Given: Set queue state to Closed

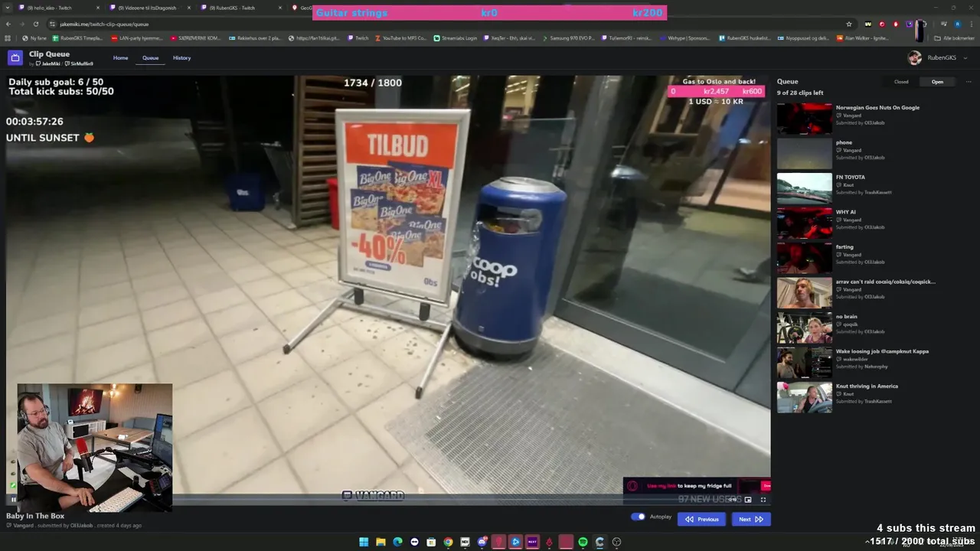Looking at the screenshot, I should [x=901, y=82].
